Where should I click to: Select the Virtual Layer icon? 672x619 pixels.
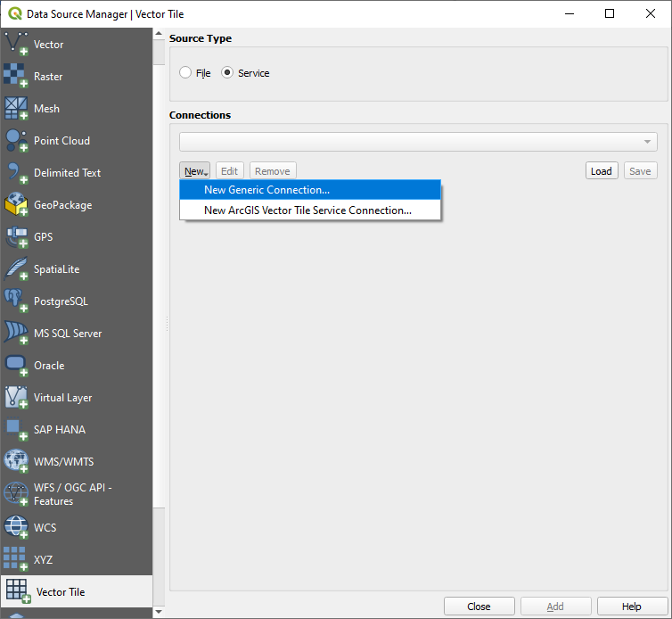[x=16, y=397]
